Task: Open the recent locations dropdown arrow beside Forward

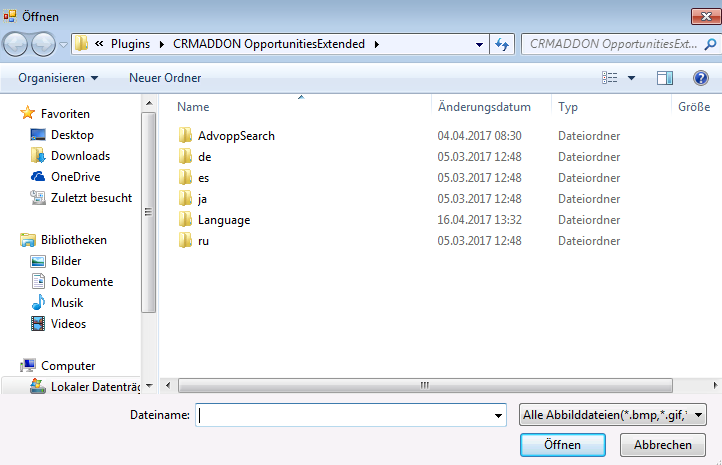Action: pos(64,45)
